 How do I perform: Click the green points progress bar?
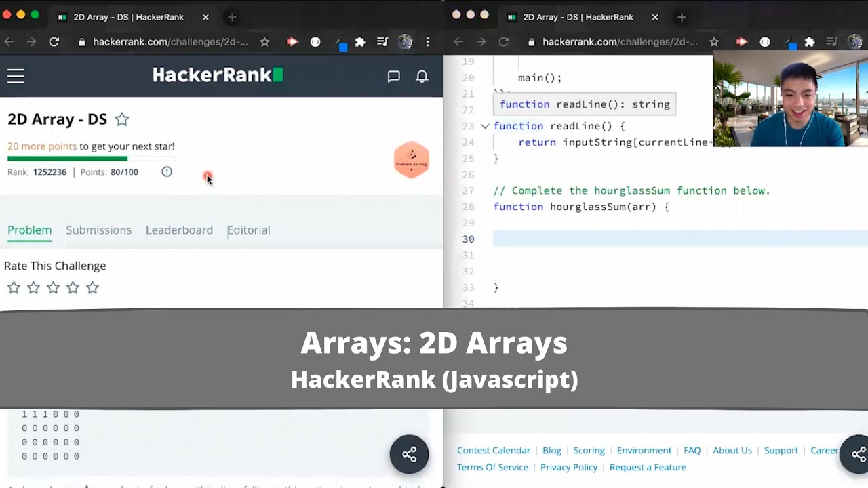(68, 159)
